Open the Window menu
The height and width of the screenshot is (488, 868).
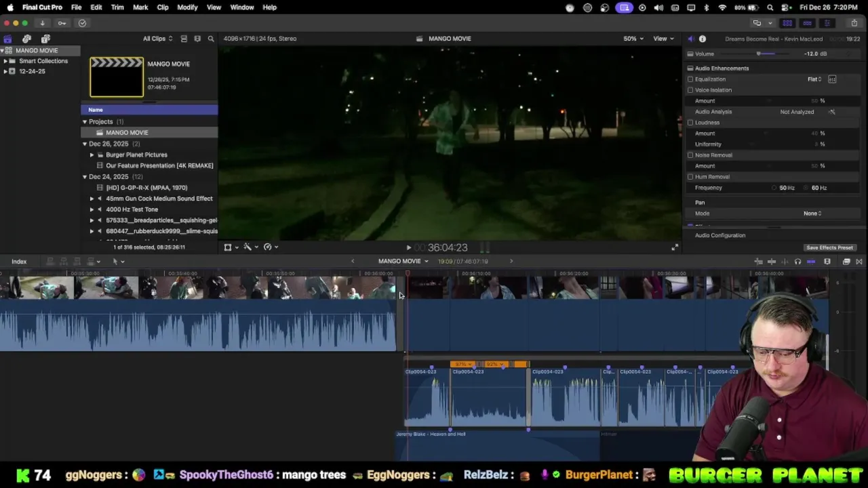coord(242,7)
